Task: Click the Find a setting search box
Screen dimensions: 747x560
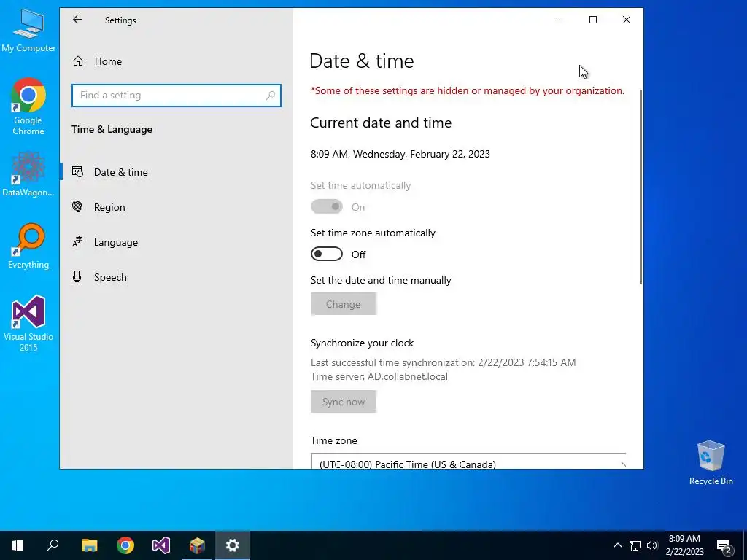Action: tap(177, 96)
